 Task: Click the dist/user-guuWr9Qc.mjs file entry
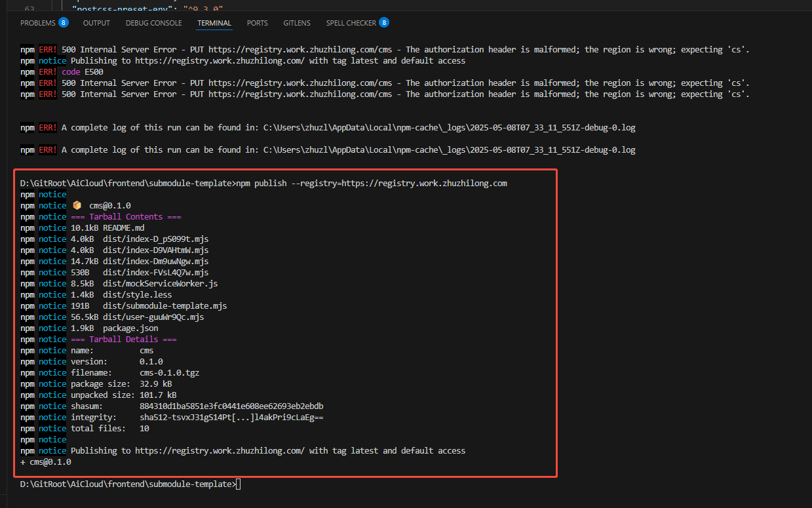(x=153, y=317)
